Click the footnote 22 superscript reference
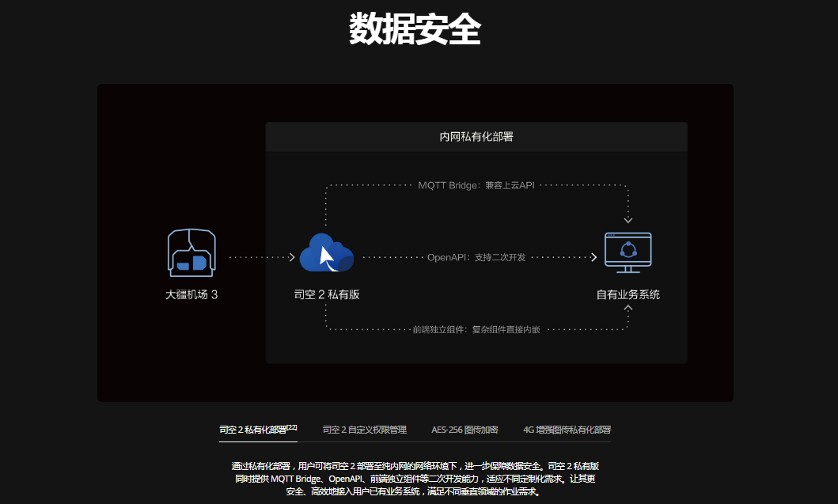The width and height of the screenshot is (838, 504). click(x=292, y=427)
